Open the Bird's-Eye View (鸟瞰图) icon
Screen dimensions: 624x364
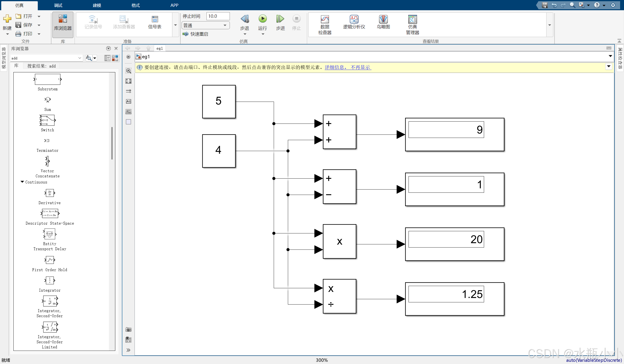(x=383, y=19)
